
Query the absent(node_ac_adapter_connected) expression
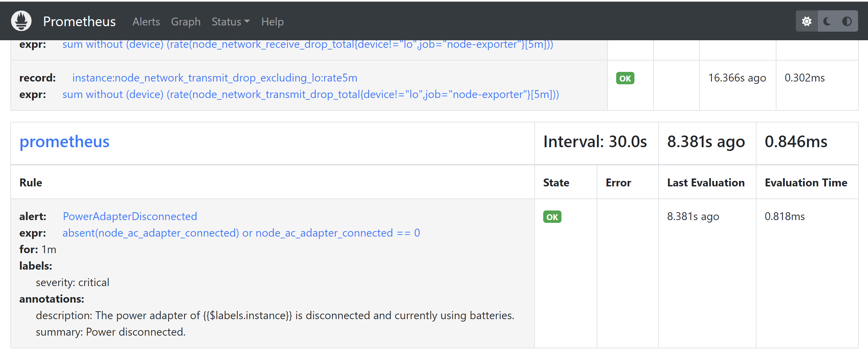[241, 233]
